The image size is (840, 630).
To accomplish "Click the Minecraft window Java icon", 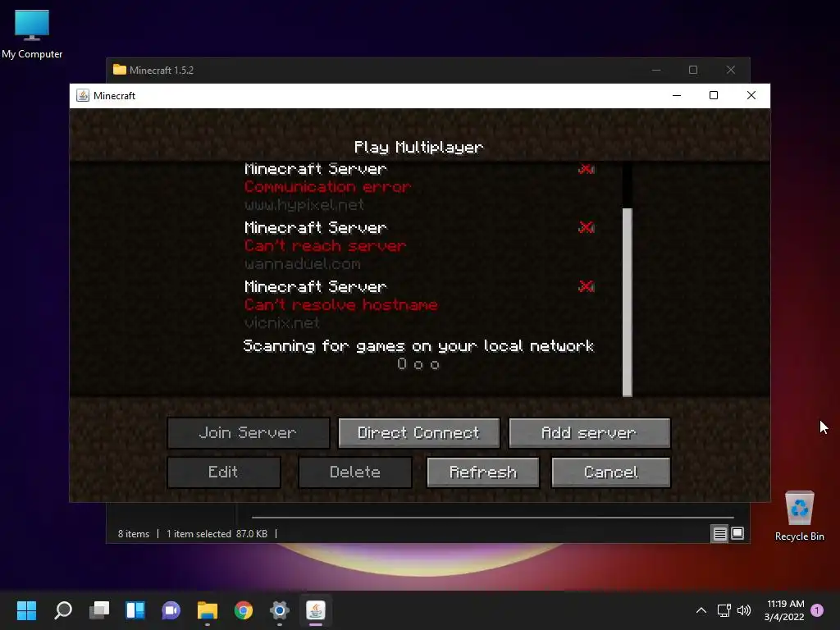I will click(x=83, y=95).
